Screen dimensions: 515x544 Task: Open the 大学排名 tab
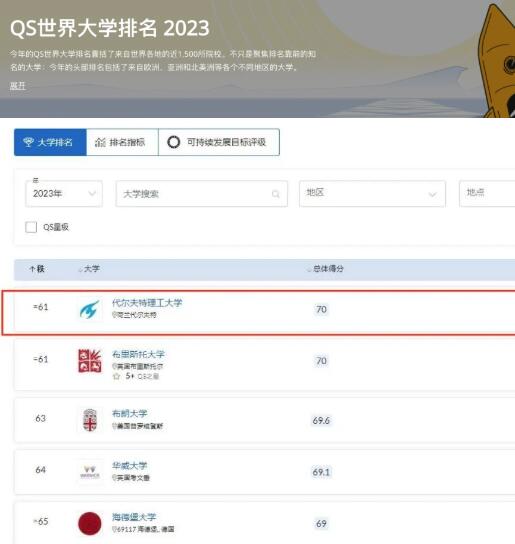pos(50,142)
